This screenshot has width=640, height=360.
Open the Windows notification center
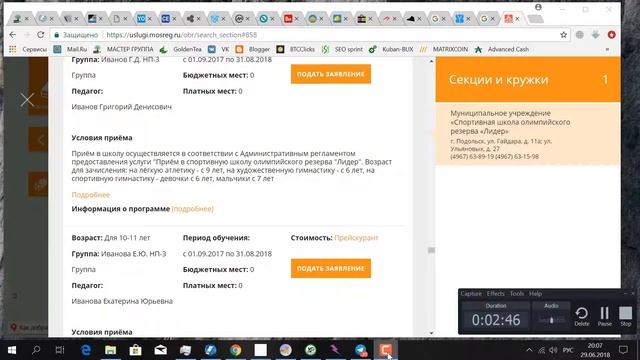tap(623, 350)
